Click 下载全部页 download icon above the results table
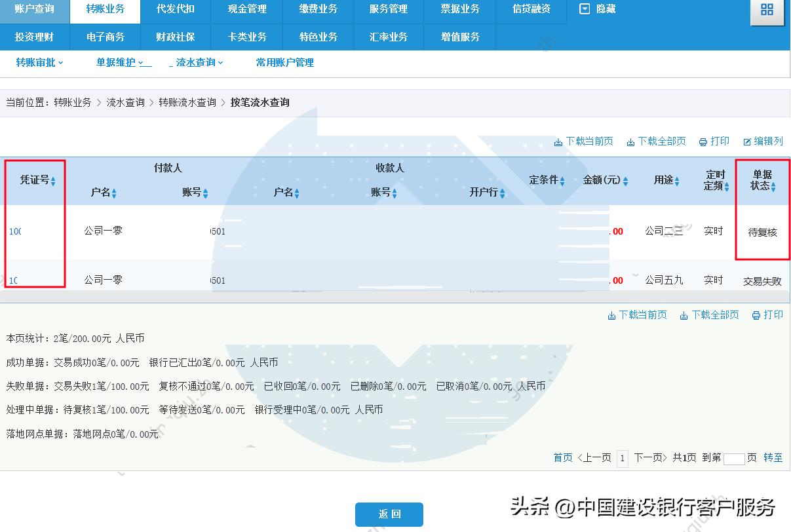Viewport: 791px width, 532px height. pyautogui.click(x=656, y=141)
